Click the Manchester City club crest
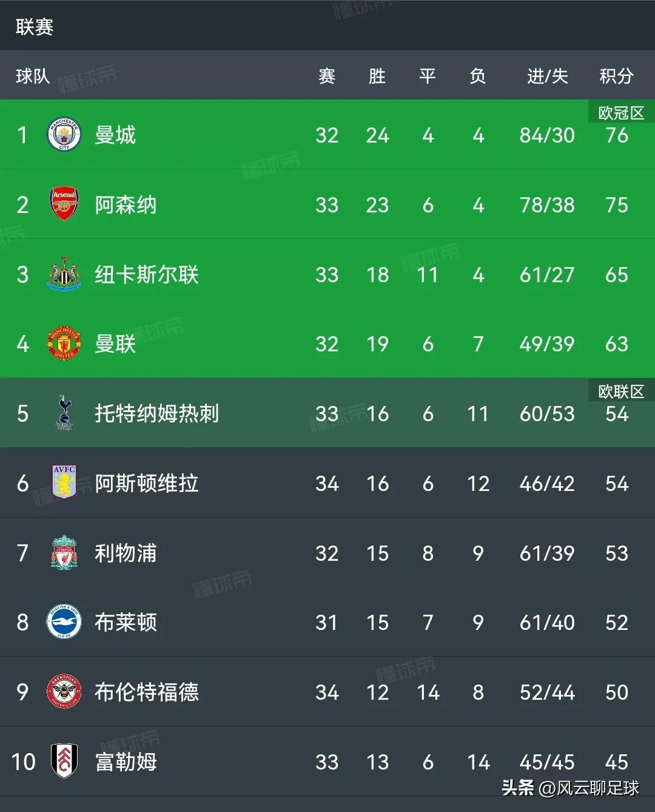Viewport: 655px width, 812px height. click(x=64, y=135)
